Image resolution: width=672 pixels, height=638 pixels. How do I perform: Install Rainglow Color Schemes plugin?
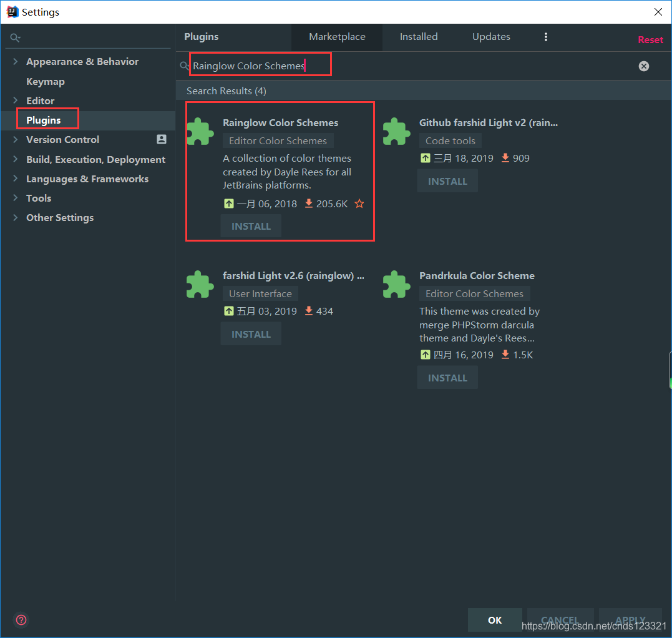coord(251,227)
